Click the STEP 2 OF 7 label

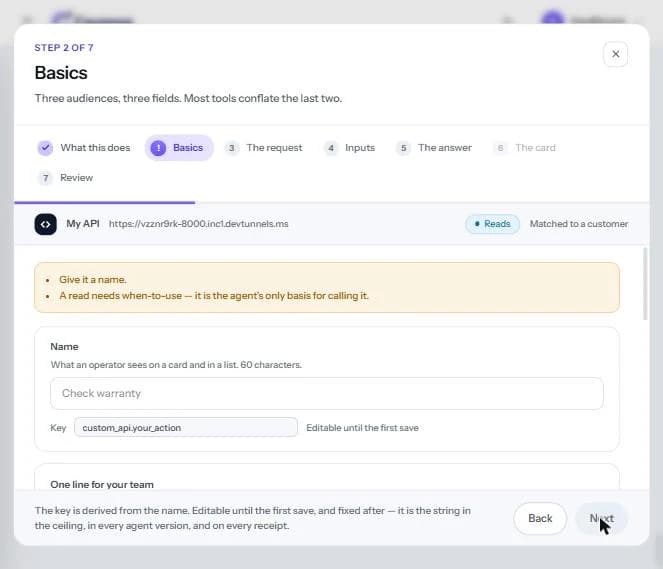click(64, 48)
